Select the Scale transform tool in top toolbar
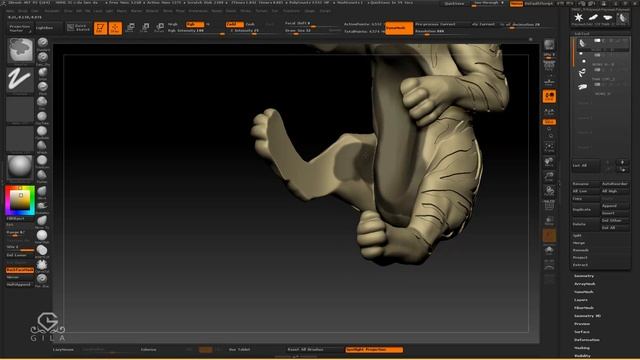The height and width of the screenshot is (360, 640). pyautogui.click(x=145, y=28)
